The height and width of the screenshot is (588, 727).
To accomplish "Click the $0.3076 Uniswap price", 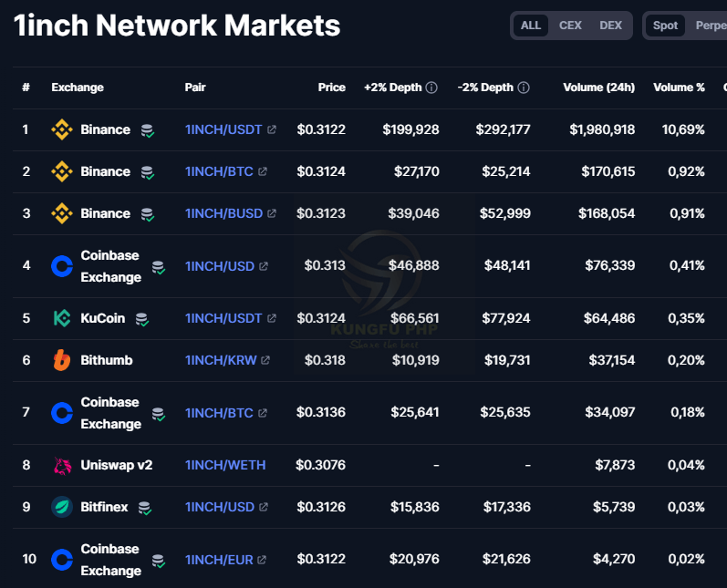I will 320,465.
